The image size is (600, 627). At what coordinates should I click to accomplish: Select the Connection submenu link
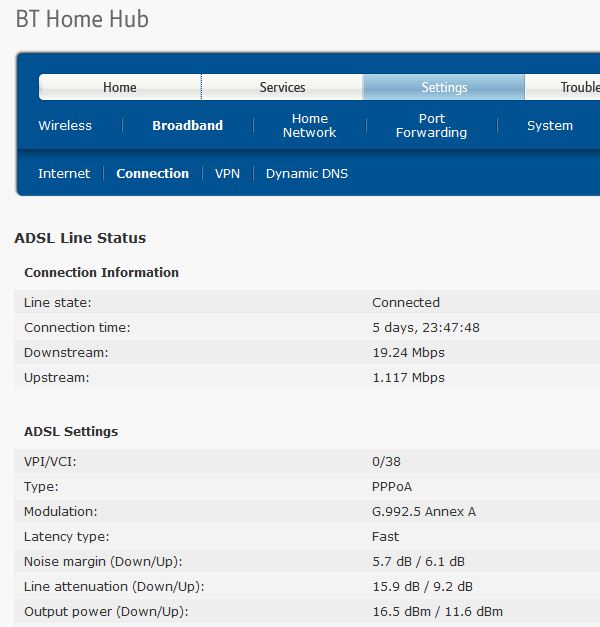click(152, 174)
